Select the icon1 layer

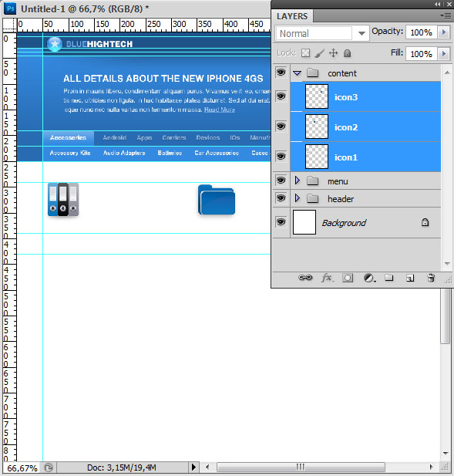(365, 157)
